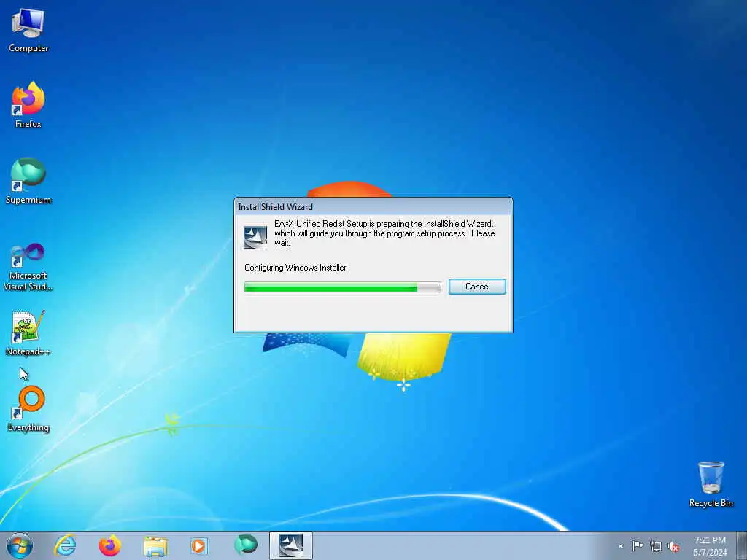The height and width of the screenshot is (560, 747).
Task: Click the Configuring Windows Installer progress bar
Action: [x=343, y=287]
